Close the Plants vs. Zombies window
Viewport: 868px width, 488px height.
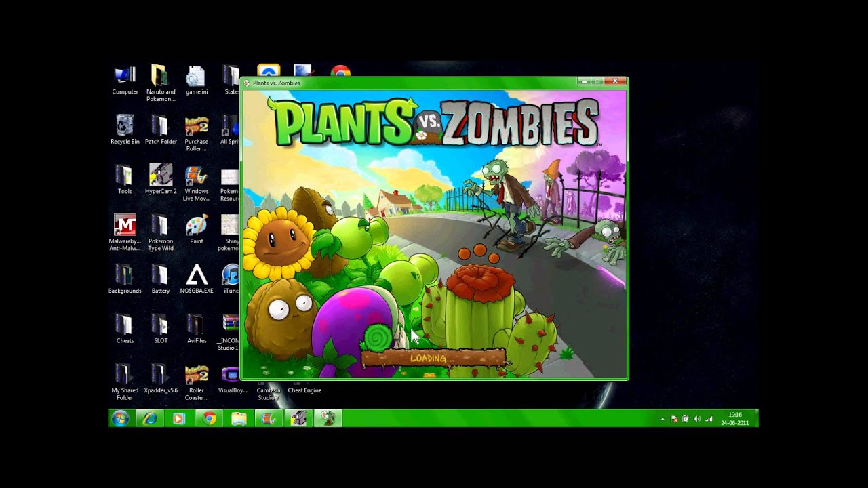pos(615,81)
